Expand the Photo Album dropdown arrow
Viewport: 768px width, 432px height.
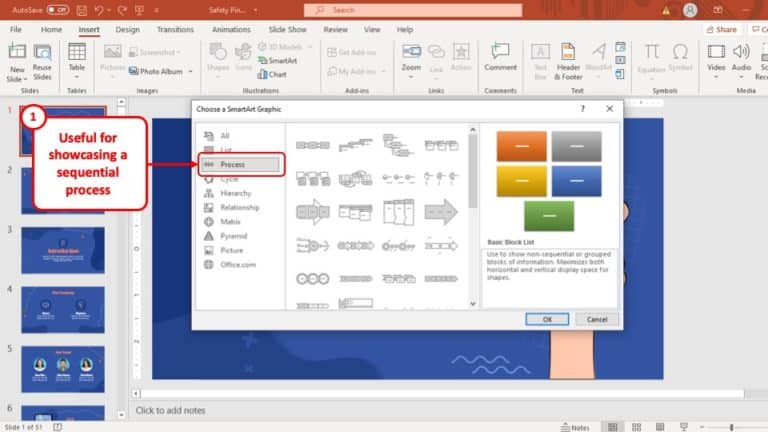pos(191,72)
